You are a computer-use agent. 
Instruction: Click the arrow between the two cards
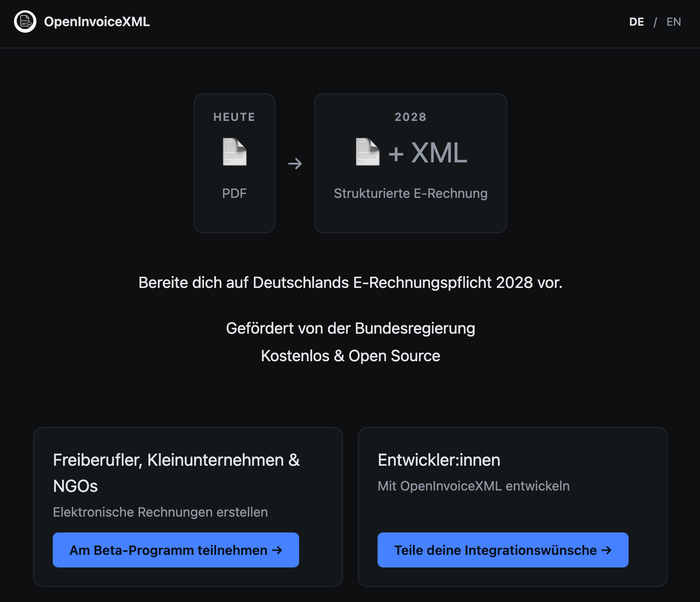pyautogui.click(x=295, y=164)
